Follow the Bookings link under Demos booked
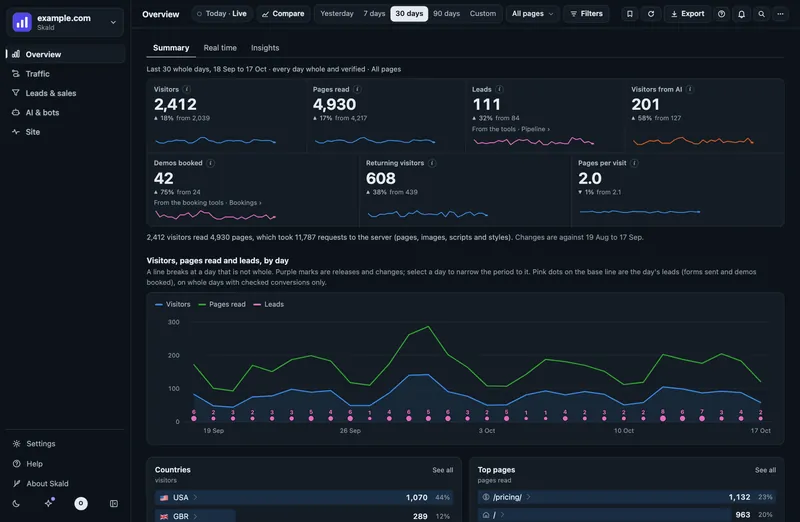Image resolution: width=800 pixels, height=522 pixels. click(x=245, y=203)
